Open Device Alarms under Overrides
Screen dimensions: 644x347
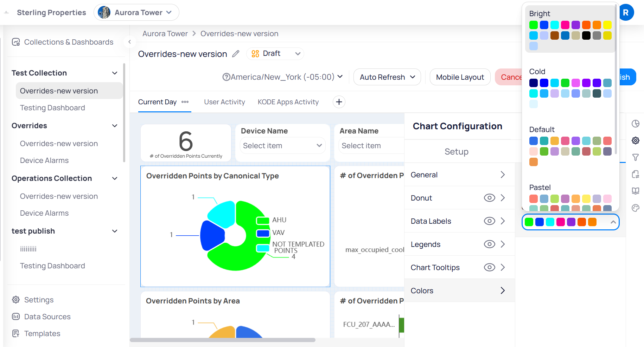(44, 161)
